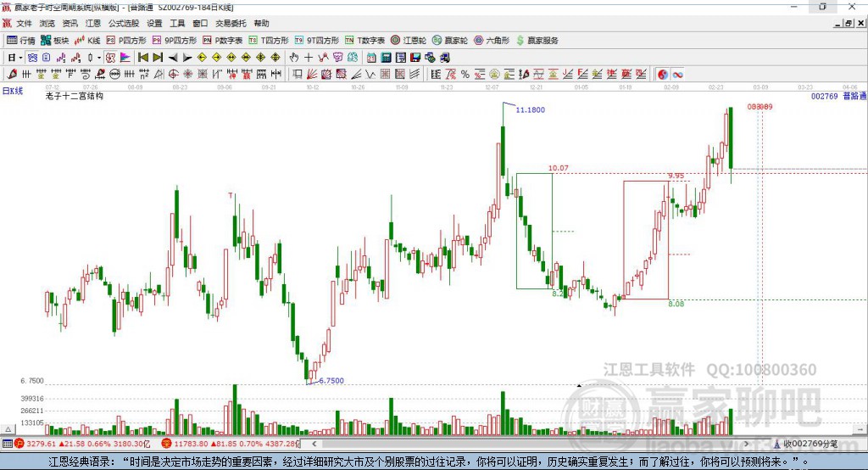Click the black left arrow icon

tap(173, 58)
